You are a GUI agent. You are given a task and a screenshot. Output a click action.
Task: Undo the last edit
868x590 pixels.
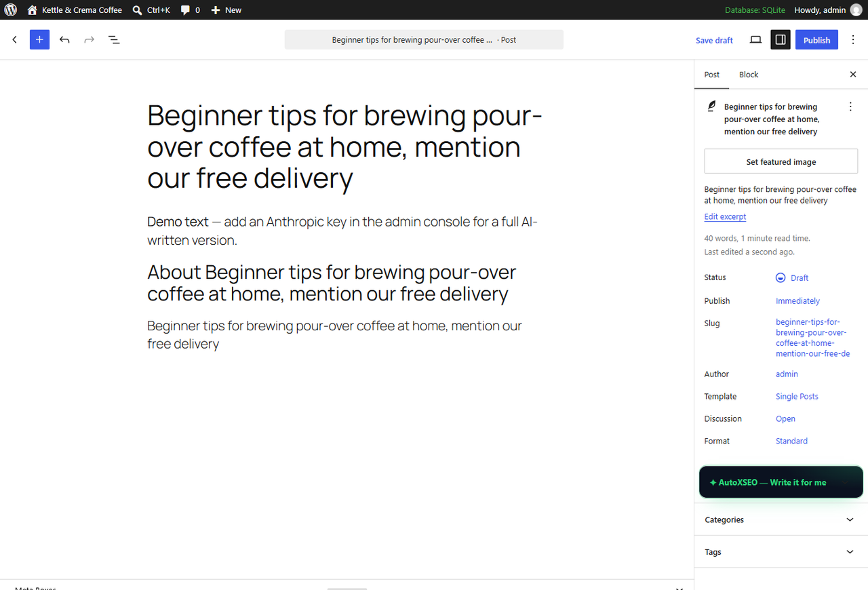tap(64, 40)
